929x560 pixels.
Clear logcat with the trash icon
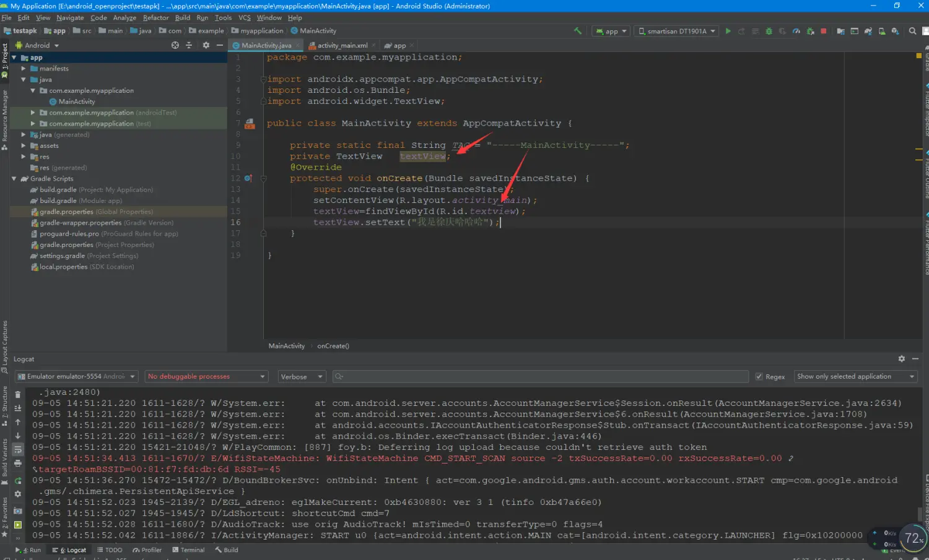[x=18, y=394]
